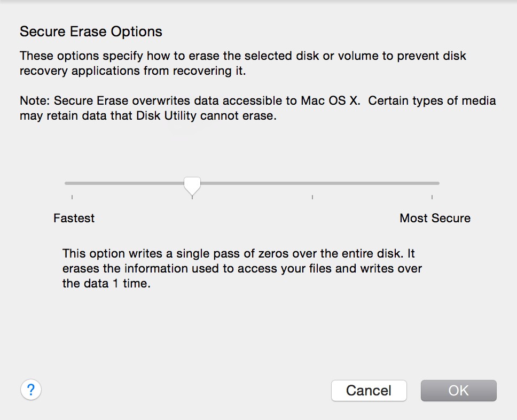Click 'the data 1 time.' text line

pyautogui.click(x=106, y=283)
